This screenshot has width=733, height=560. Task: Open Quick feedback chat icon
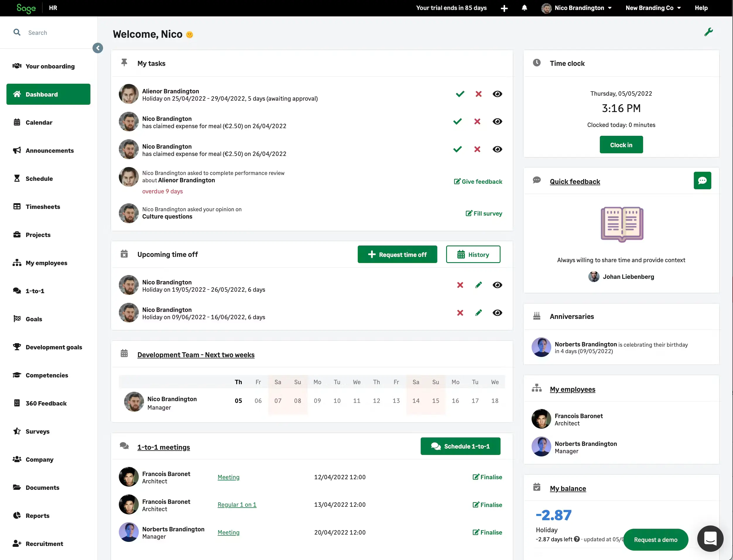pos(703,180)
